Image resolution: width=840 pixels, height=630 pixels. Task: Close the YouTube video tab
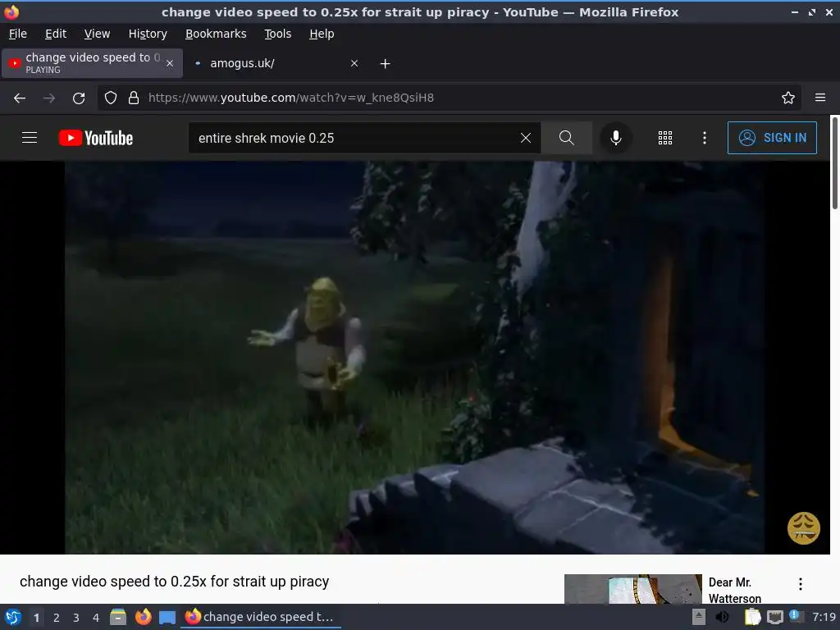[x=170, y=63]
